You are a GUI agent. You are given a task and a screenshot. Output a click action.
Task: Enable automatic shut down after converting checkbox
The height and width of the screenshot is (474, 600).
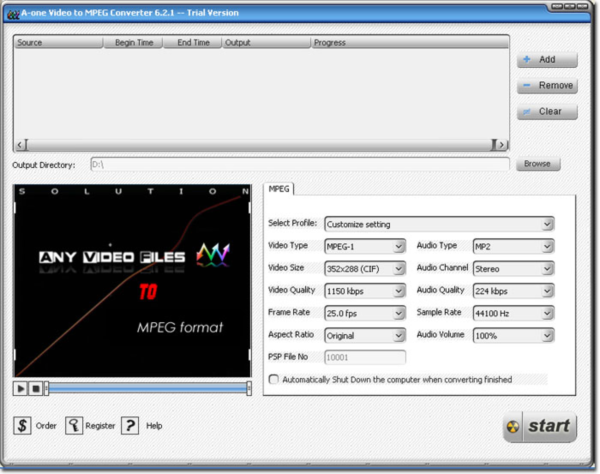[274, 380]
